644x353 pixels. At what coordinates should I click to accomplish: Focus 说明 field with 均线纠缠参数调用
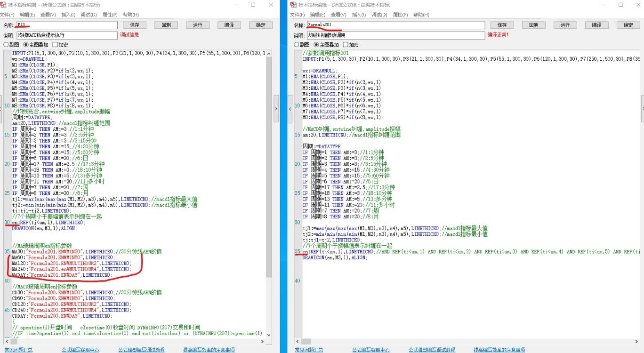(396, 35)
